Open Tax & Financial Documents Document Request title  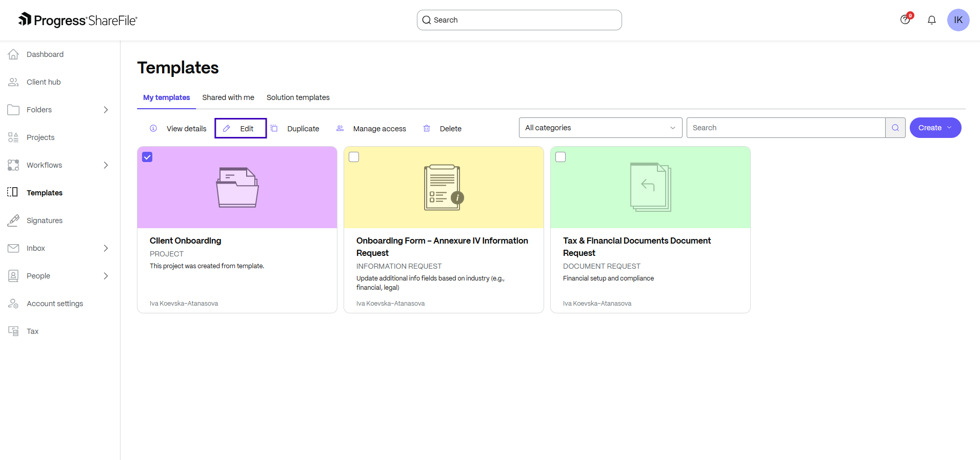(637, 247)
